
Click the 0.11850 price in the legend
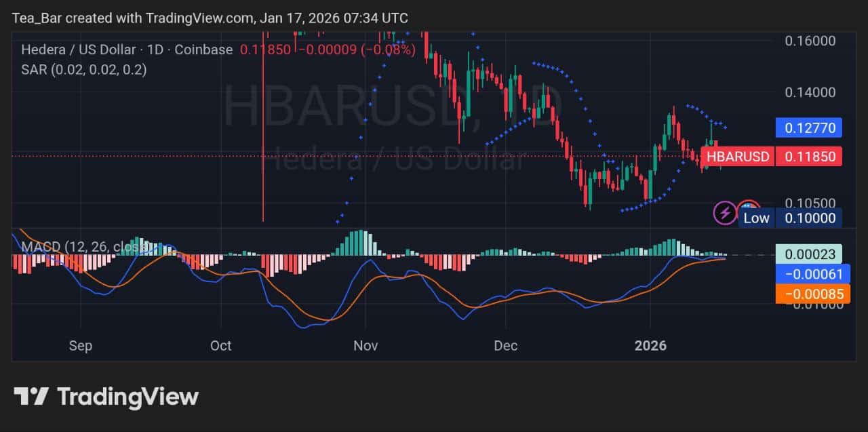265,50
